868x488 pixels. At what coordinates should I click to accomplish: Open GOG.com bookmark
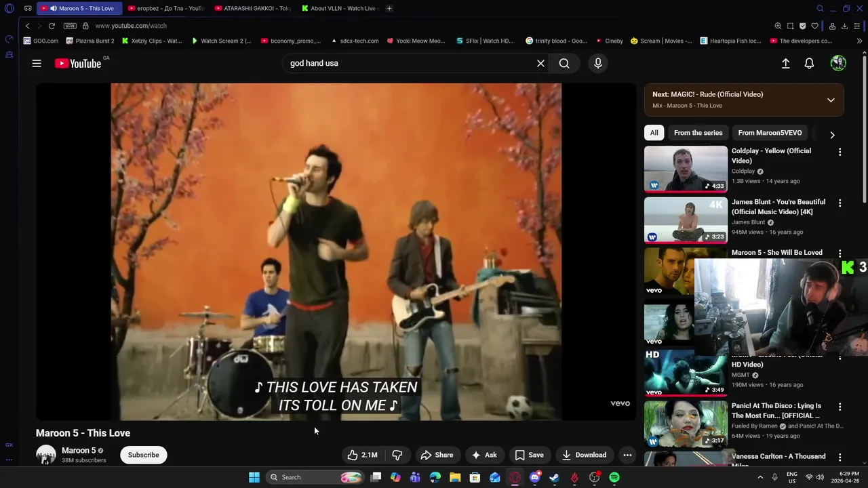coord(41,41)
